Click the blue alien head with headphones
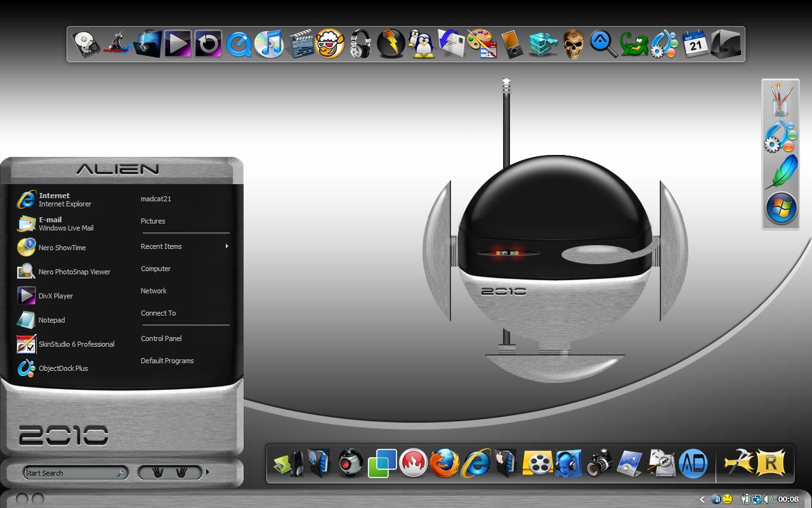Image resolution: width=812 pixels, height=508 pixels. [568, 463]
